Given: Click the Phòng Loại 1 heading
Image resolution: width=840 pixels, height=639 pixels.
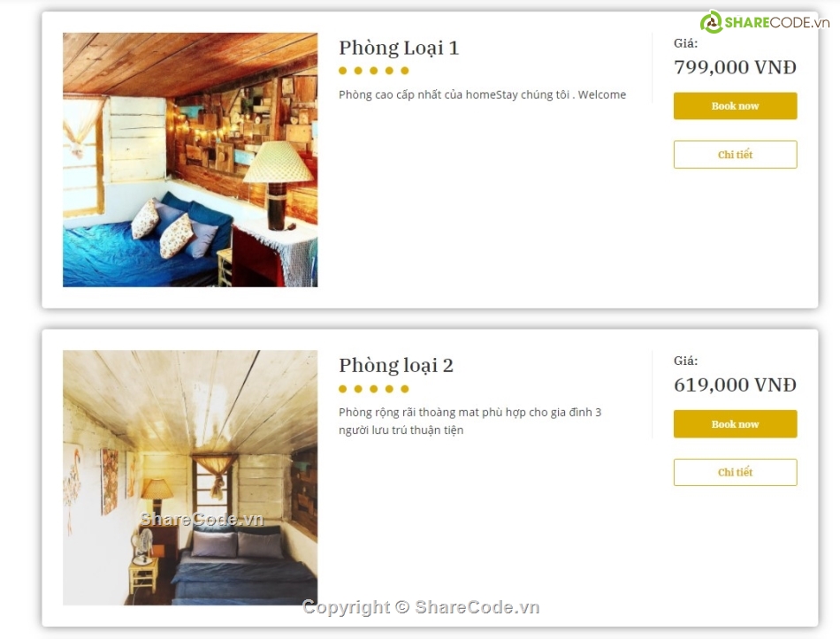Looking at the screenshot, I should [x=399, y=48].
